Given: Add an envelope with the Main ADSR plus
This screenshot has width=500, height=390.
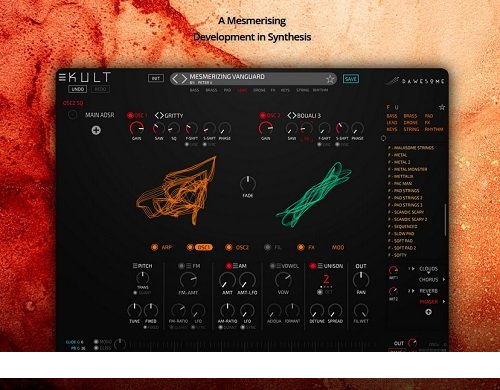Looking at the screenshot, I should [x=96, y=130].
